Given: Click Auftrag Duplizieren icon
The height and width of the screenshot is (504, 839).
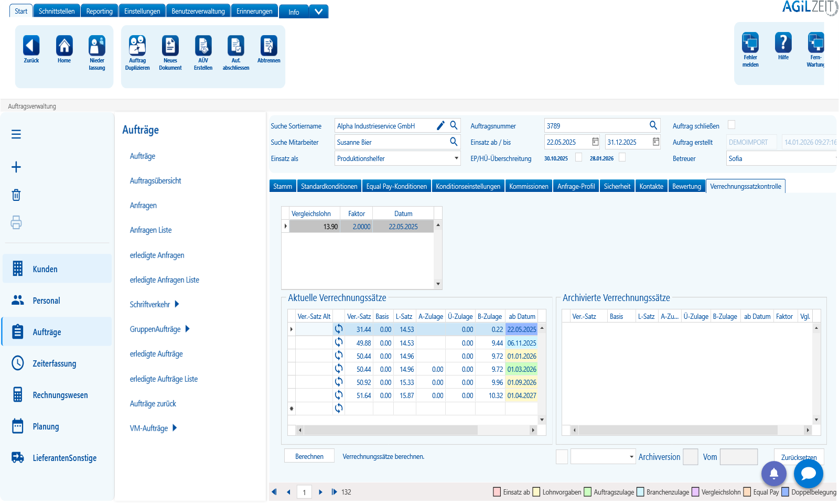Looking at the screenshot, I should 137,46.
